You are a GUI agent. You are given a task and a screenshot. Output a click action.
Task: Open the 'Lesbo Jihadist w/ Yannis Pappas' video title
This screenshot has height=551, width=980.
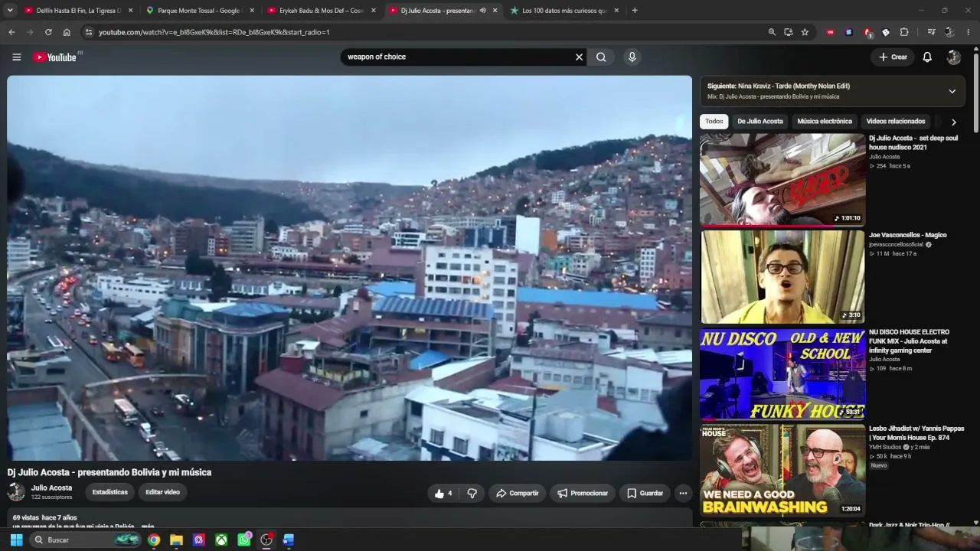(x=916, y=433)
